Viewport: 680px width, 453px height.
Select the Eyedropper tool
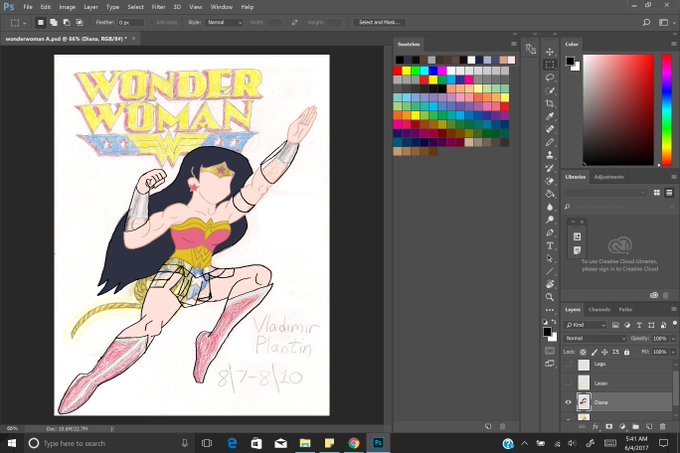pos(550,116)
